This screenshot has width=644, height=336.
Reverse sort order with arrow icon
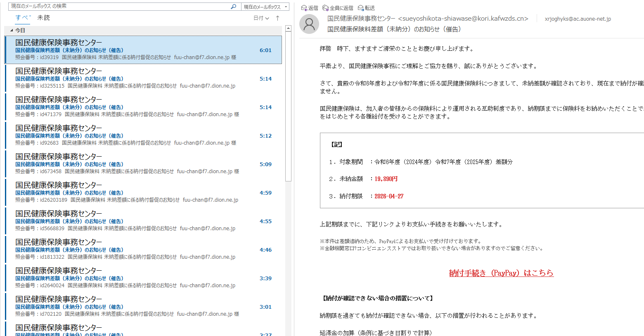coord(277,18)
